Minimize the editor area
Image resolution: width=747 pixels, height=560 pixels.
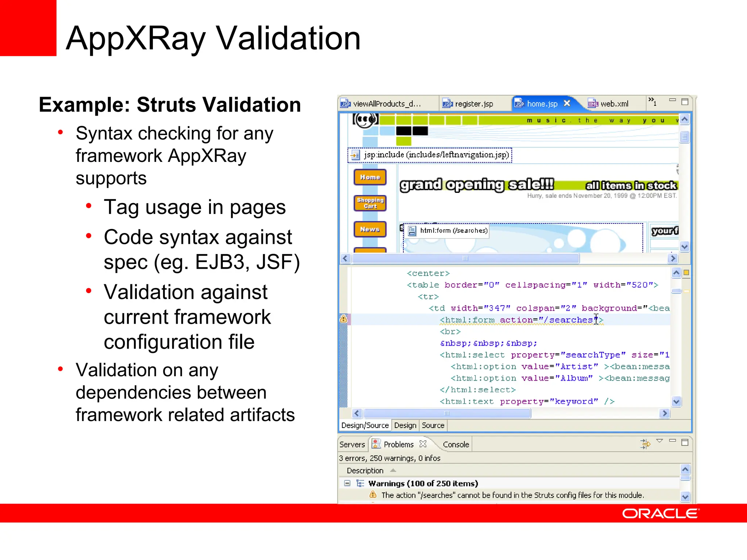(x=673, y=100)
